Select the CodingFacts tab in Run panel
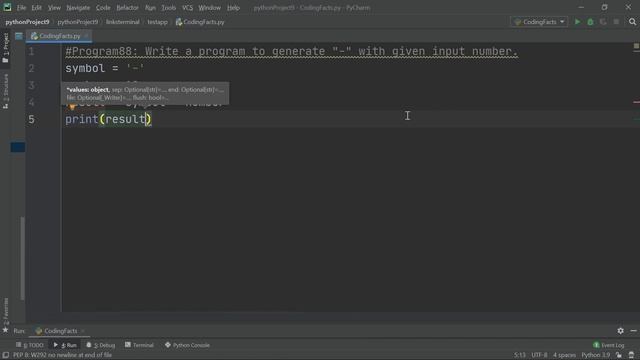The height and width of the screenshot is (360, 640). [x=60, y=331]
